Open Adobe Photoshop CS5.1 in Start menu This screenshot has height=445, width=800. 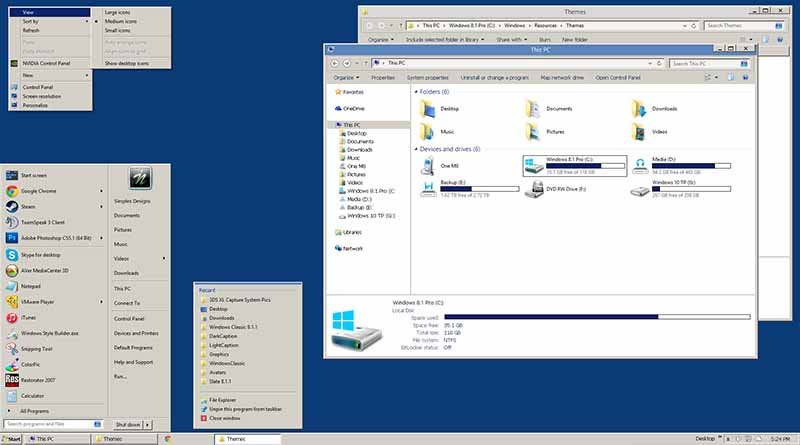55,238
